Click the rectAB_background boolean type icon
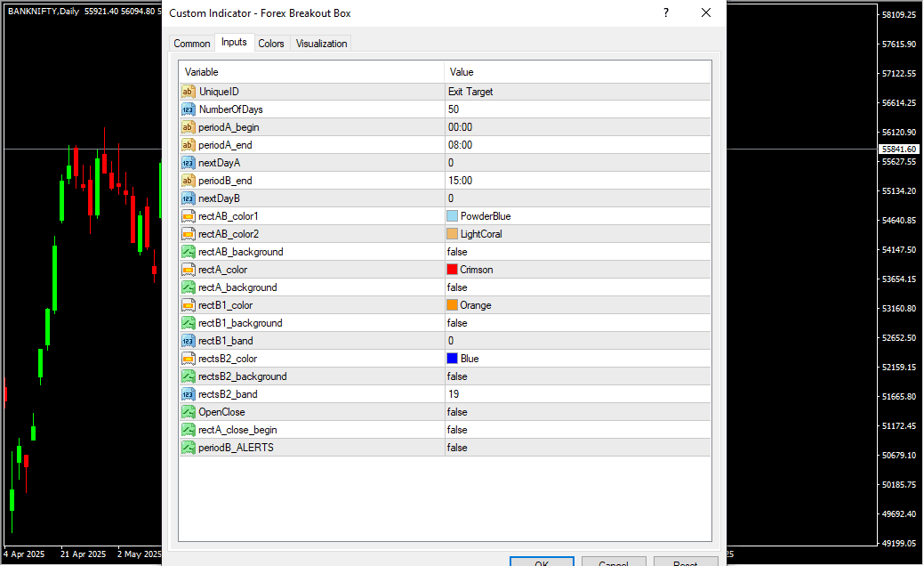The image size is (924, 566). [189, 252]
